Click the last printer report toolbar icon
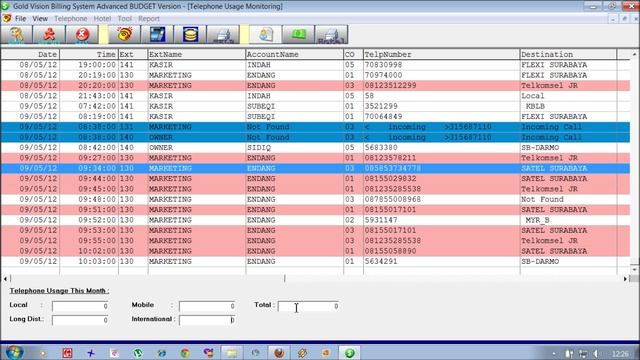Image resolution: width=640 pixels, height=360 pixels. tap(331, 35)
